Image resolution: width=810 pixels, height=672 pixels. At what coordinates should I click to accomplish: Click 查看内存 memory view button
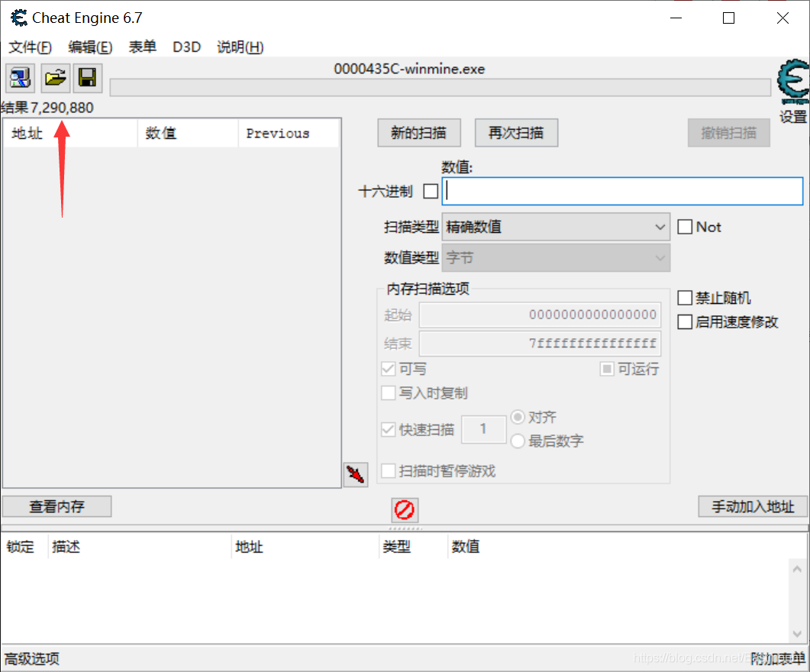pyautogui.click(x=56, y=506)
